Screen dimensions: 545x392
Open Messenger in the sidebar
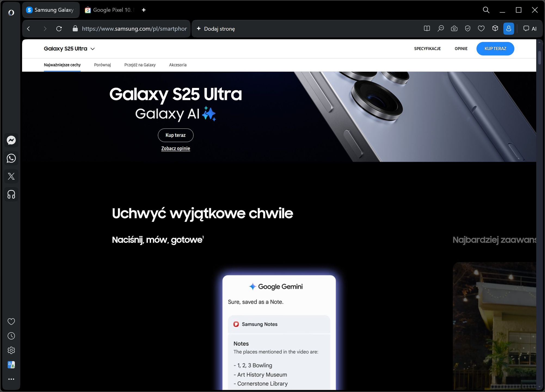point(11,140)
